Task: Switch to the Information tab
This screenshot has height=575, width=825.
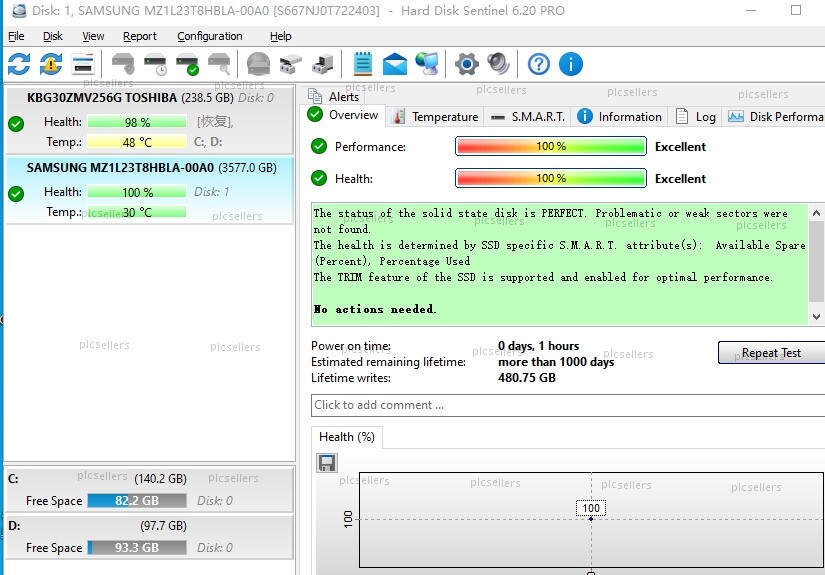Action: (x=619, y=117)
